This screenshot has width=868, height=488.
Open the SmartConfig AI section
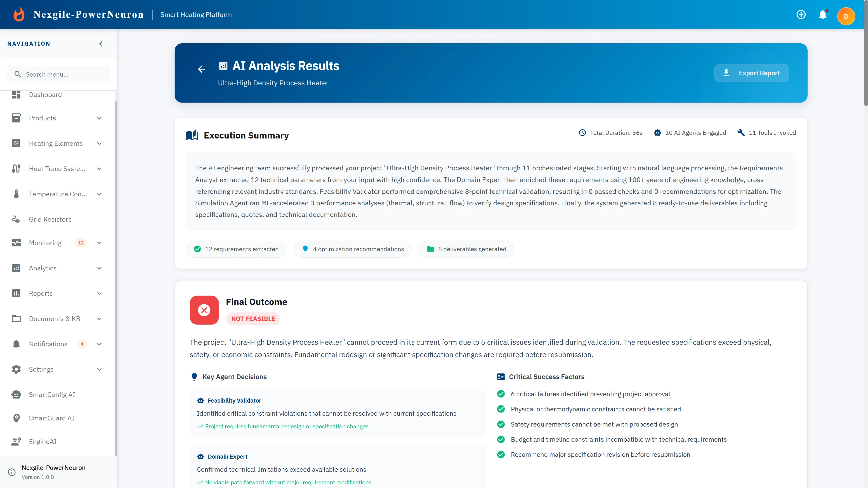52,394
